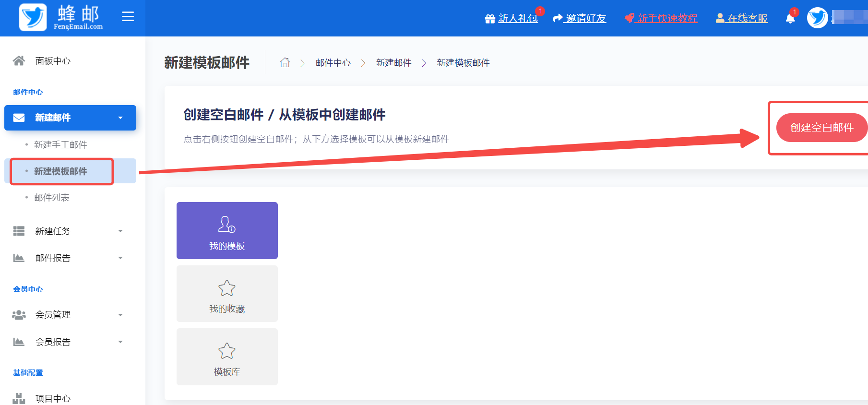The height and width of the screenshot is (405, 868).
Task: Click the share arrow icon for 邀请好友
Action: (x=558, y=18)
